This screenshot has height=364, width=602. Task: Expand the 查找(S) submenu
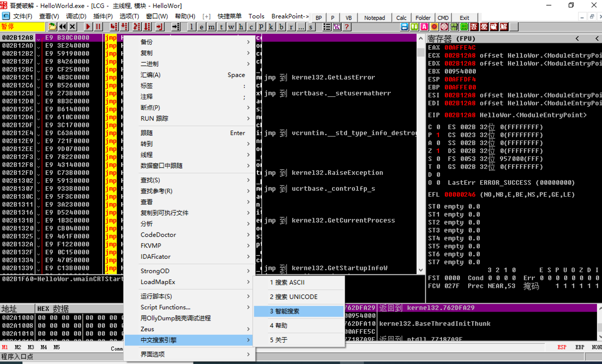pyautogui.click(x=189, y=180)
